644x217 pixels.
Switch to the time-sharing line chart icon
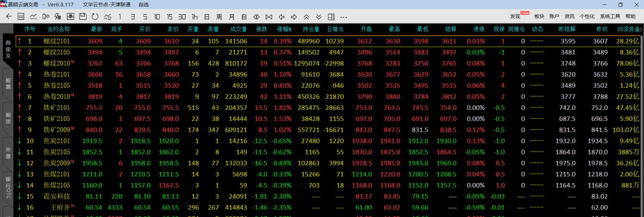click(33, 16)
